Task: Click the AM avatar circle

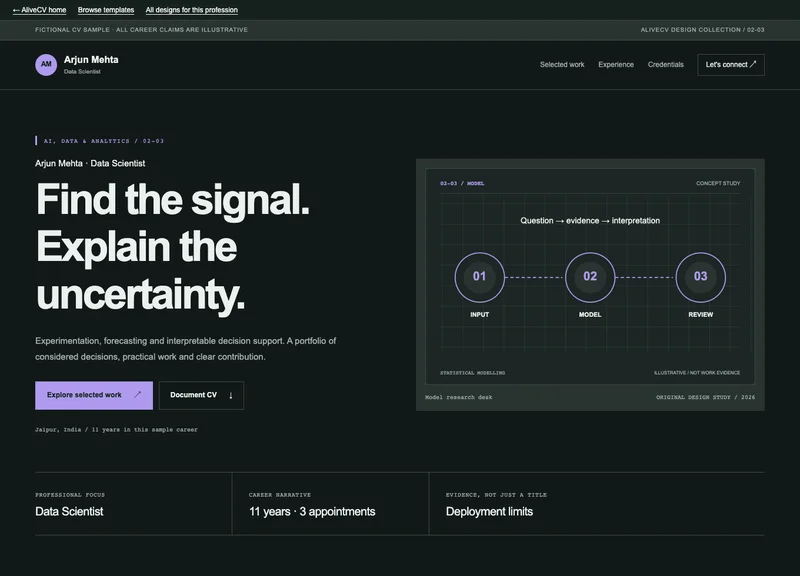Action: pos(46,65)
